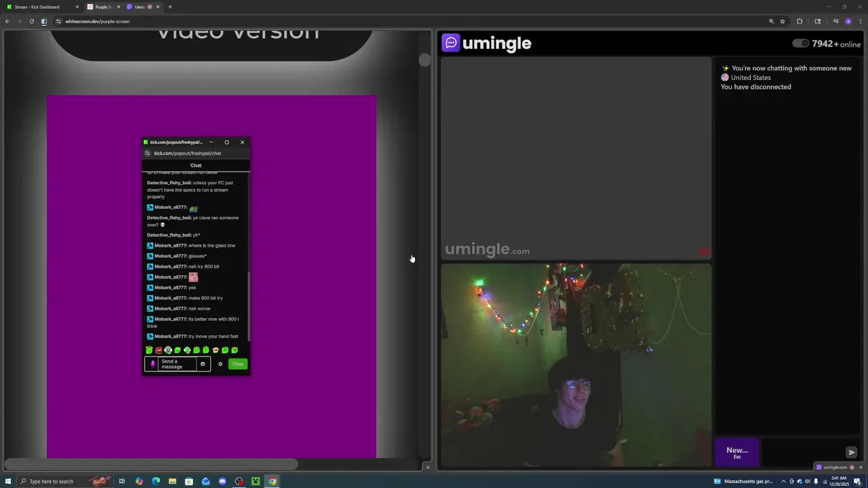Switch to the Purple Screen browser tab
868x488 pixels.
pos(103,7)
